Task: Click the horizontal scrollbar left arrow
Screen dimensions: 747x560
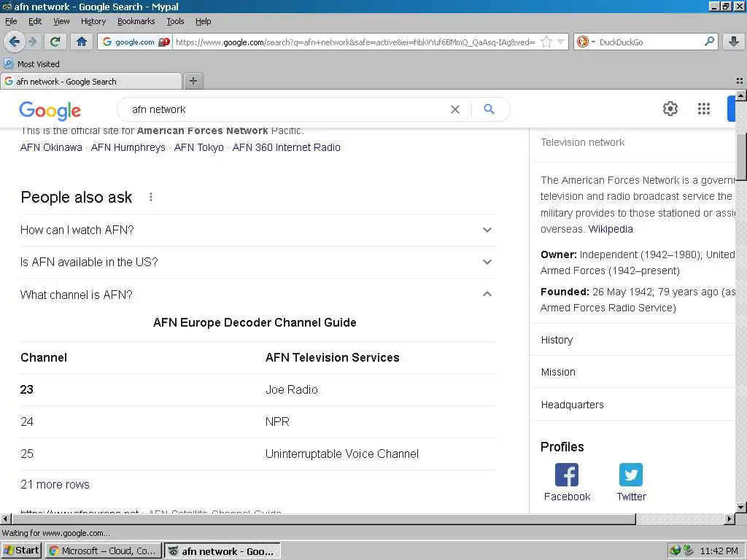Action: click(5, 518)
